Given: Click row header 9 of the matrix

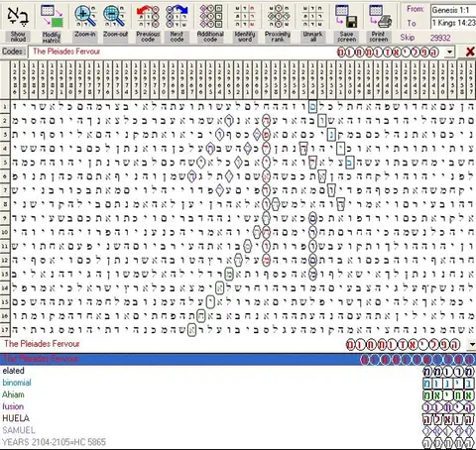Looking at the screenshot, I should click(5, 218).
